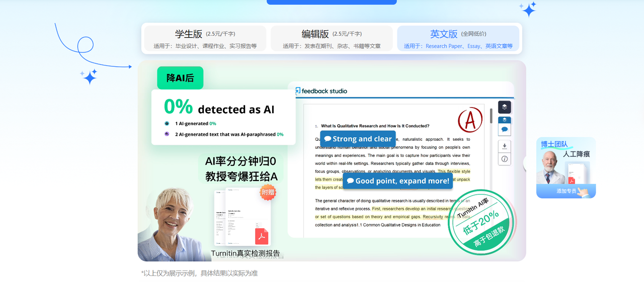Click the green 降AI后 label

[x=180, y=78]
